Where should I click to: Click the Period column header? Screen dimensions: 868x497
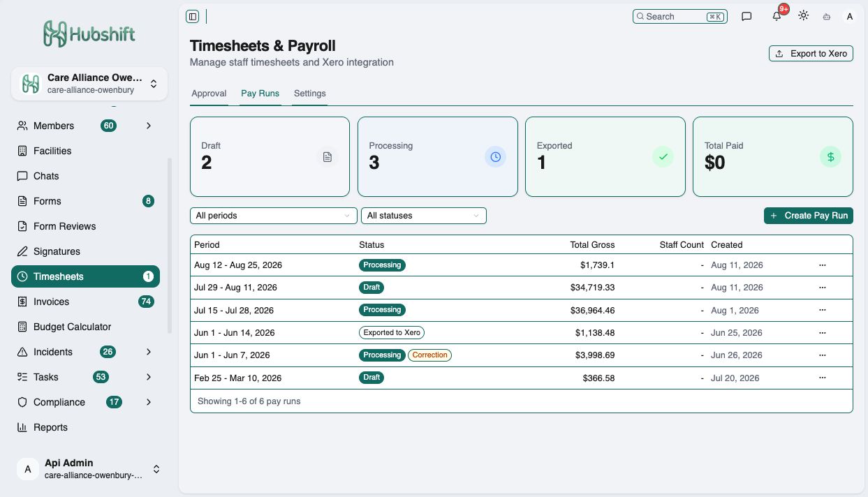(x=207, y=245)
